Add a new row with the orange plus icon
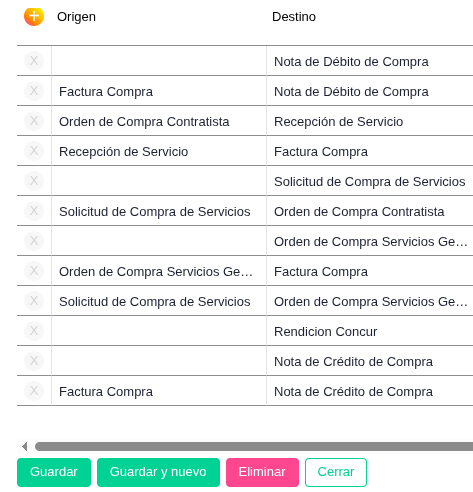The image size is (473, 492). click(34, 16)
